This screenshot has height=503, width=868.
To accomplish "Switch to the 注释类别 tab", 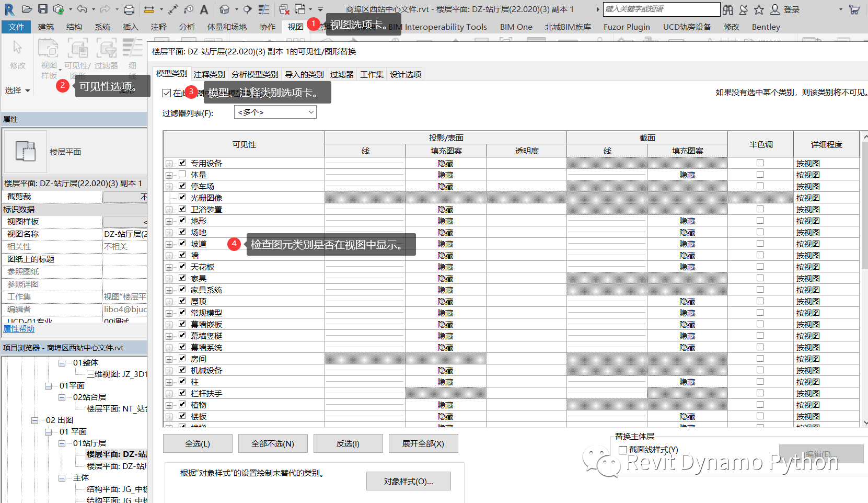I will pos(209,74).
